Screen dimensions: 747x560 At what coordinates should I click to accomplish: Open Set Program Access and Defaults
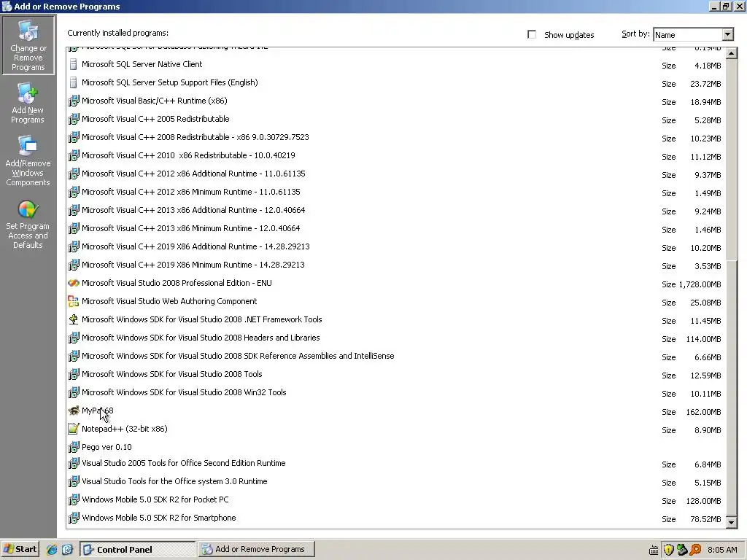point(28,225)
